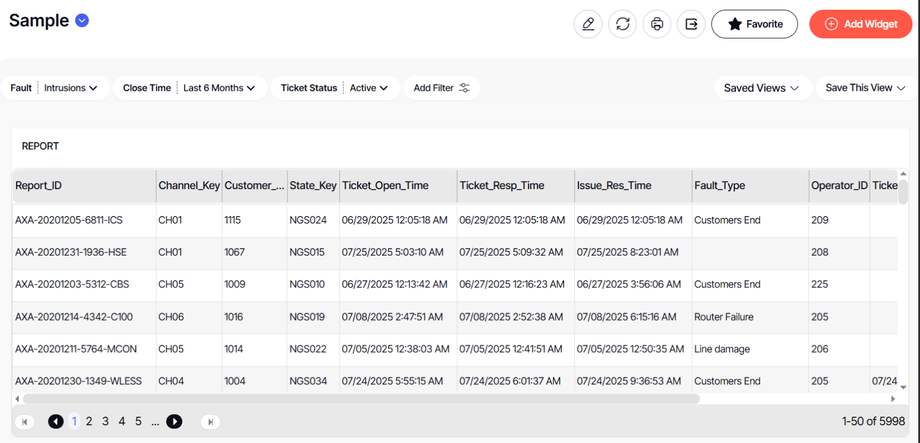Jump to last page in pagination
Screen dimensions: 920x443
click(210, 422)
